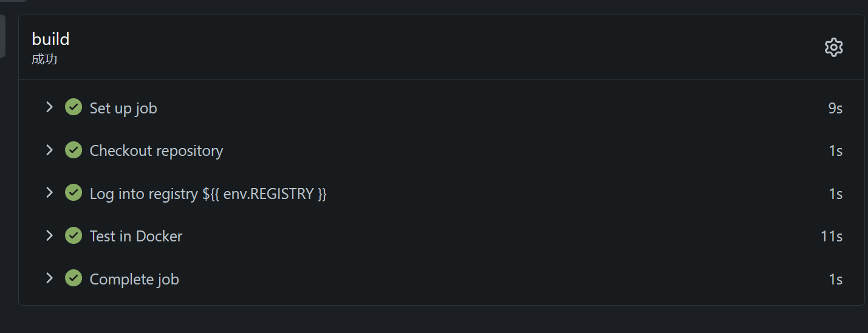
Task: Expand the Test in Docker step chevron
Action: point(49,235)
